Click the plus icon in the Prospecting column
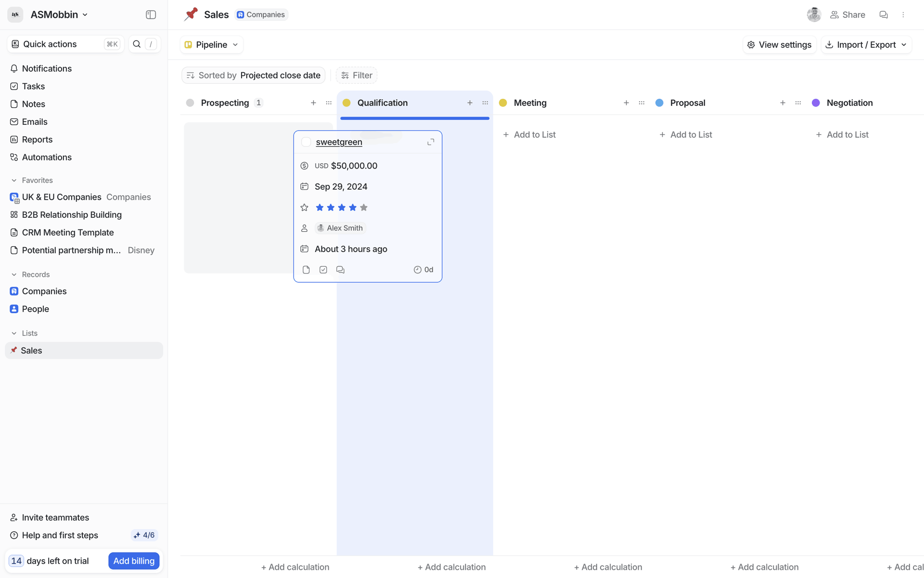 (313, 103)
